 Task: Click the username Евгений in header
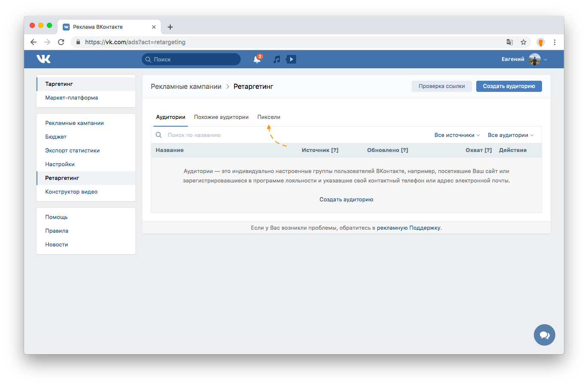(513, 59)
